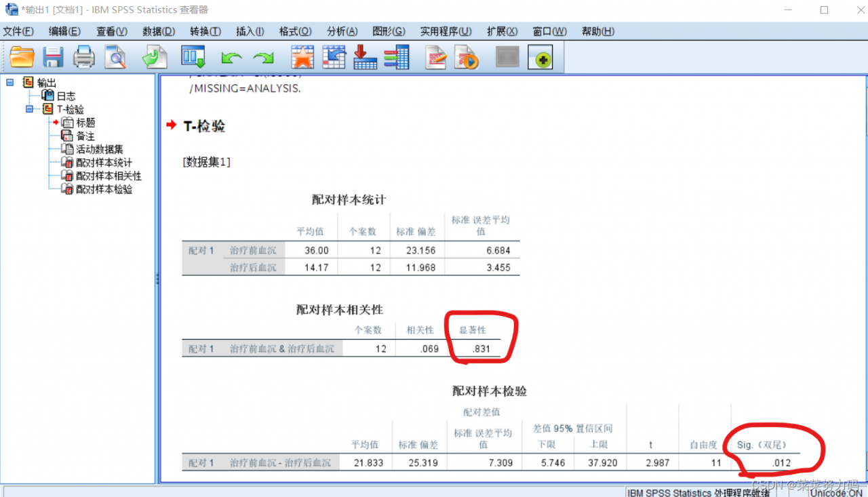The width and height of the screenshot is (868, 497).
Task: Click the greyed designate window icon
Action: click(507, 58)
